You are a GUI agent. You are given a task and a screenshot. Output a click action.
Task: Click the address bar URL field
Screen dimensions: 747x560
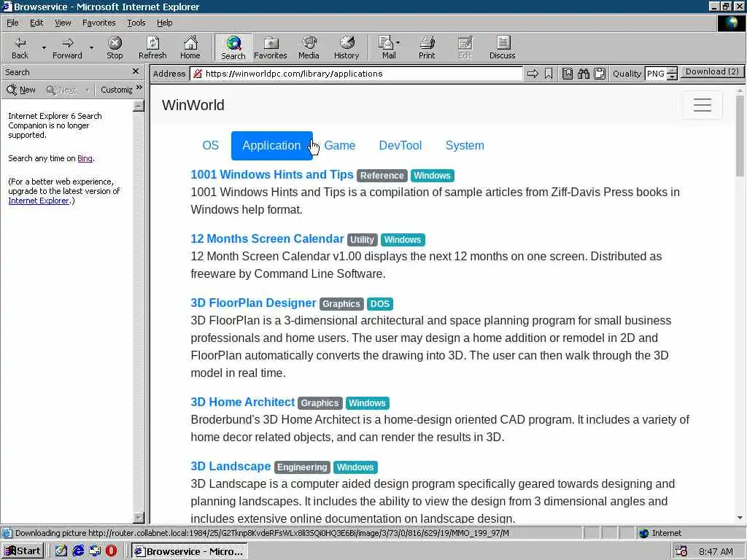356,74
